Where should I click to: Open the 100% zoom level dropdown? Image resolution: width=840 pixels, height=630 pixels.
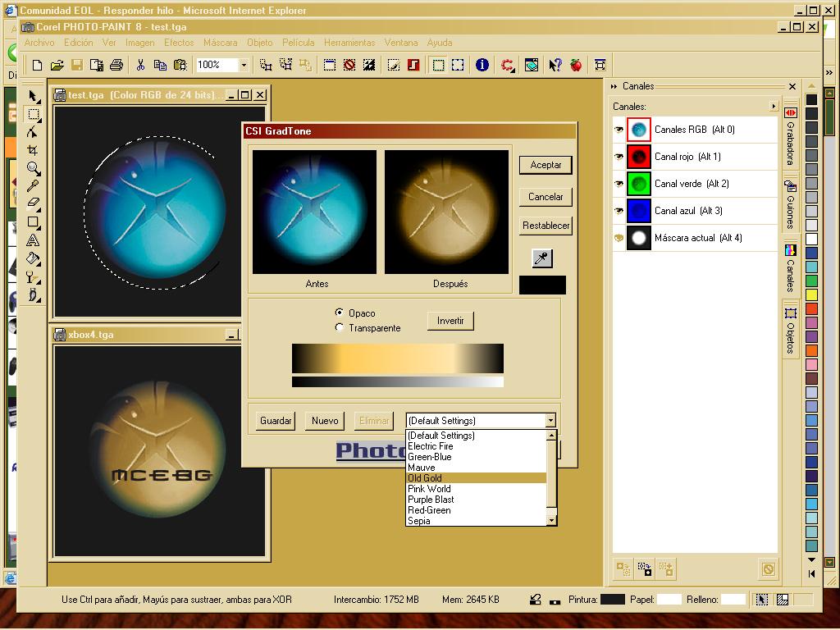pos(244,65)
